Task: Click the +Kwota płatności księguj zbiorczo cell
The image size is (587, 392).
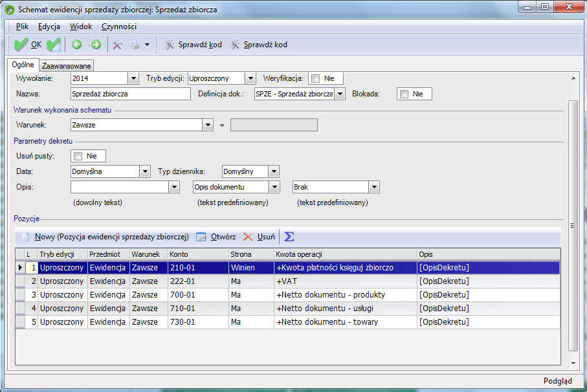Action: coord(346,268)
